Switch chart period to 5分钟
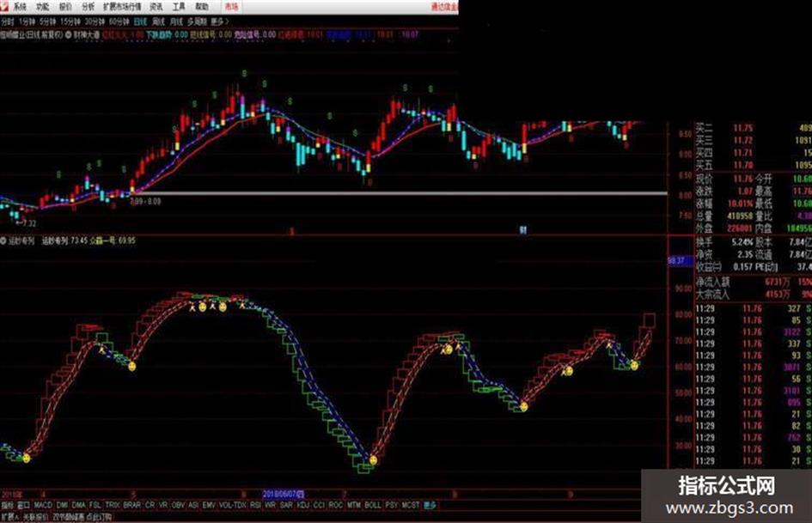The height and width of the screenshot is (523, 812). [47, 21]
